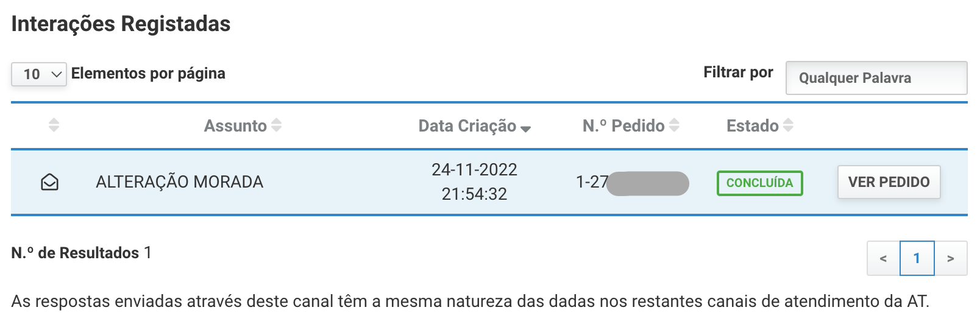Click the Estado column header
Image resolution: width=980 pixels, height=324 pixels.
(753, 126)
